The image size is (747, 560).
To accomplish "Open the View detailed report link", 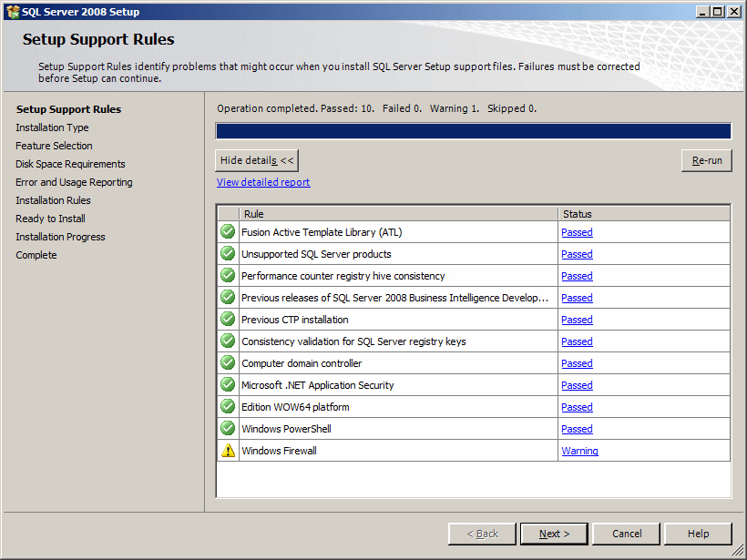I will 263,182.
